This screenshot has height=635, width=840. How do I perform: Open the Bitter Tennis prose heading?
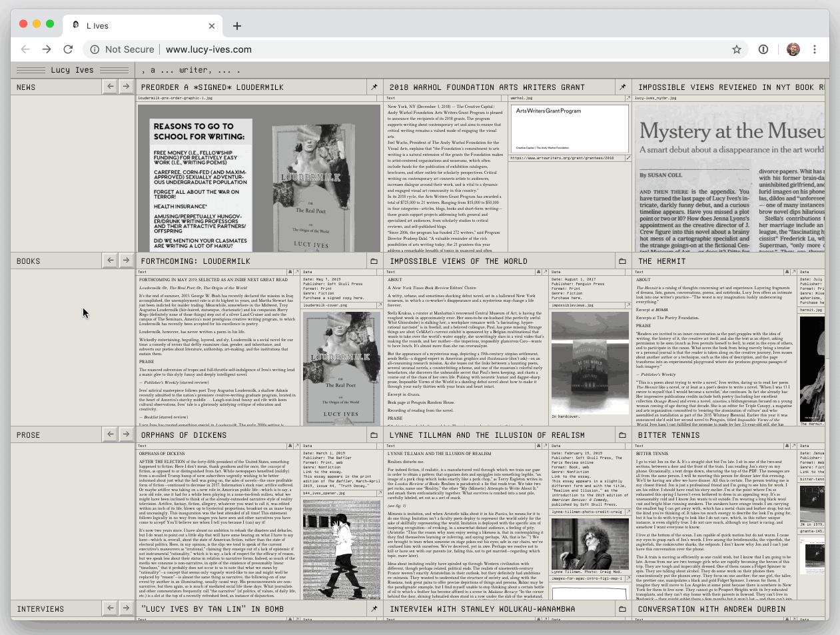(669, 435)
